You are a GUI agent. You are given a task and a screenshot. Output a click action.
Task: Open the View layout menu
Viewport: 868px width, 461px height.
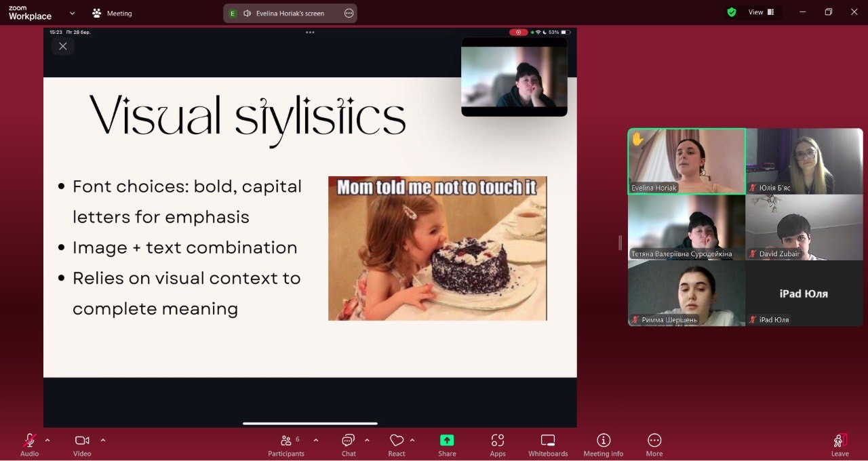pyautogui.click(x=760, y=12)
